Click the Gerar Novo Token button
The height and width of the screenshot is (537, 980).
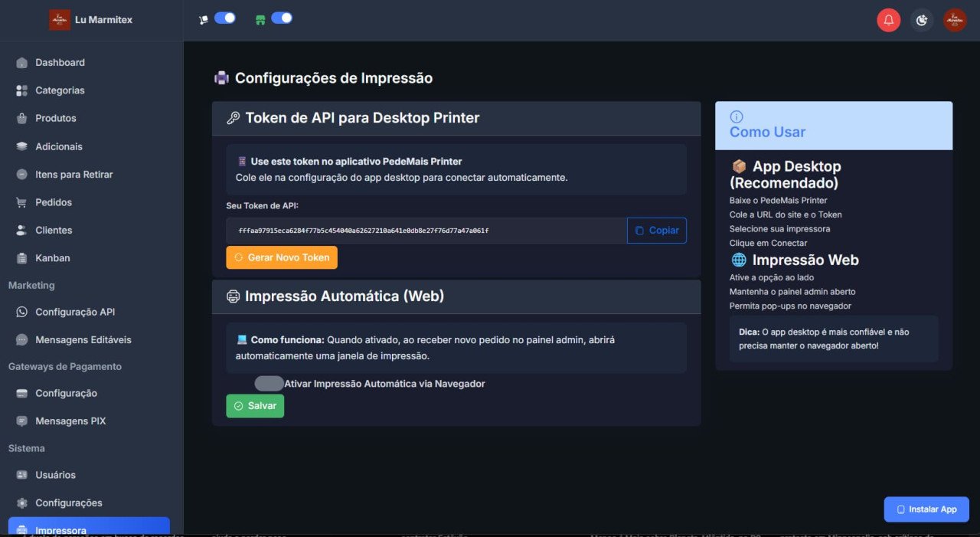pyautogui.click(x=282, y=257)
